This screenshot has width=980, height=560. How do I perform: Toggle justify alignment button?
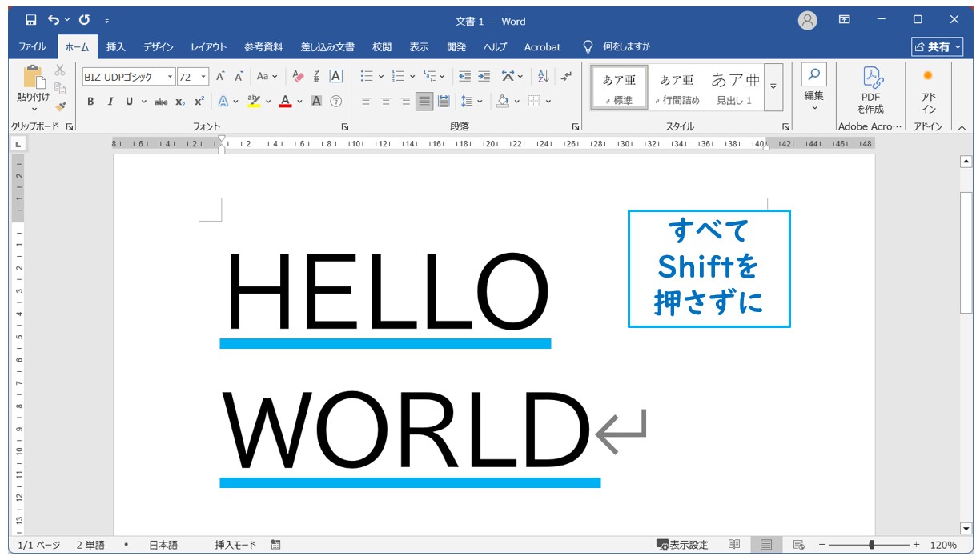[x=424, y=101]
